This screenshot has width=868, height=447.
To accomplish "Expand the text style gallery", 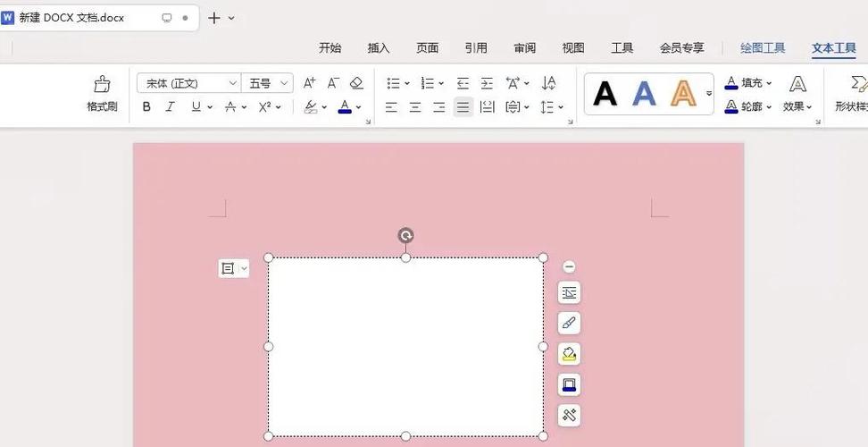I will click(709, 94).
